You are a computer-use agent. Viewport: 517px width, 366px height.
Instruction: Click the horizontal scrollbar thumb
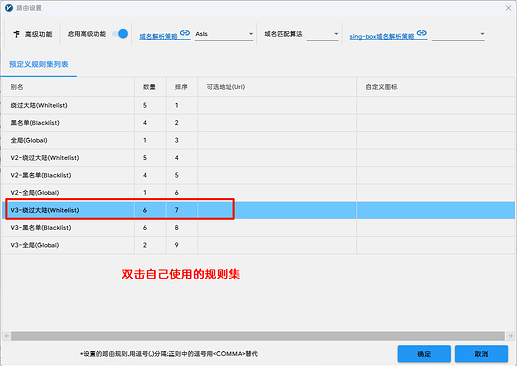point(258,336)
